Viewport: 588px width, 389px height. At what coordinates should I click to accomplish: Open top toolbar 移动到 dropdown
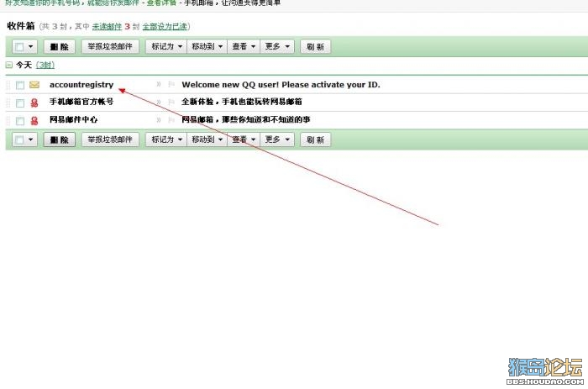pos(207,46)
